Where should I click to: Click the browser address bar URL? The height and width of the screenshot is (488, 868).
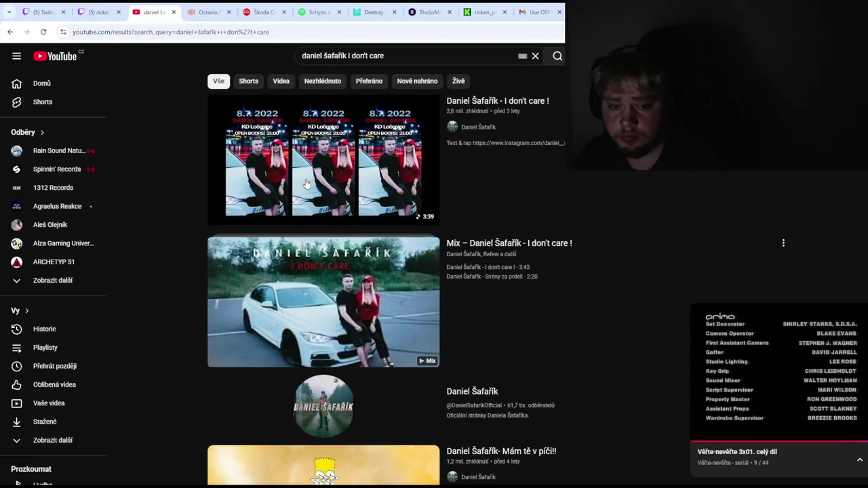click(x=171, y=32)
